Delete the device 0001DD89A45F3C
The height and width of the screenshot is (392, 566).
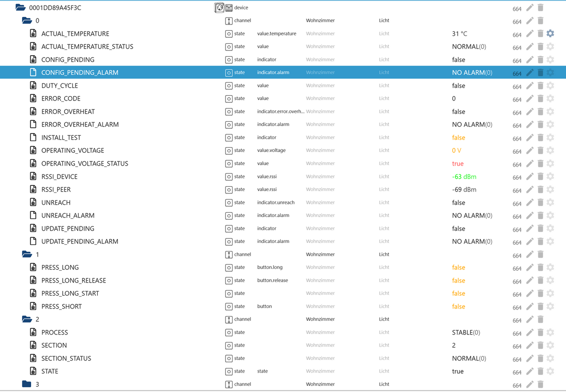point(541,8)
